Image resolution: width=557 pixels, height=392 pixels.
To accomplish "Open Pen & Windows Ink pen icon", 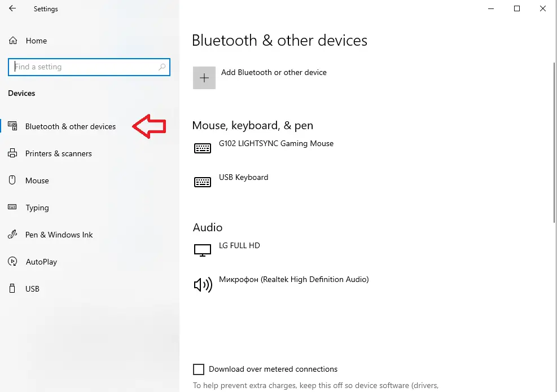I will (12, 234).
